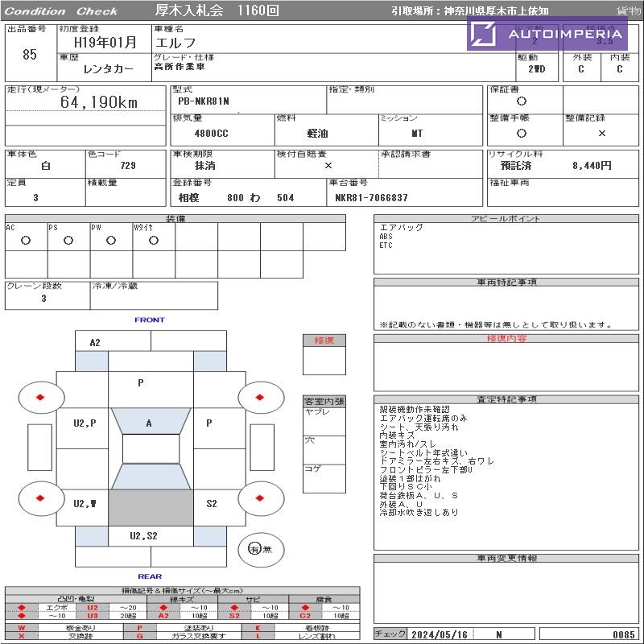Click the S2 mark on rear side panel
This screenshot has height=644, width=644.
(212, 504)
